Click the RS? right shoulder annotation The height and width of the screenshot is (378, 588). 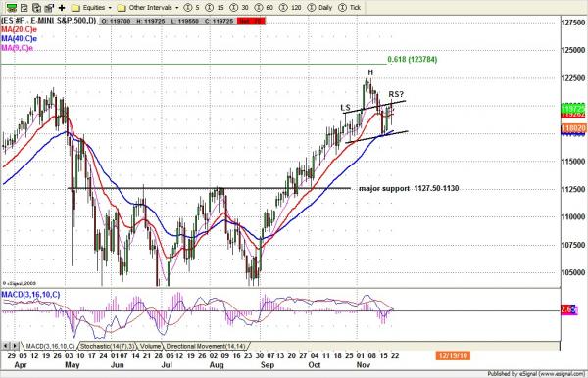click(x=396, y=94)
